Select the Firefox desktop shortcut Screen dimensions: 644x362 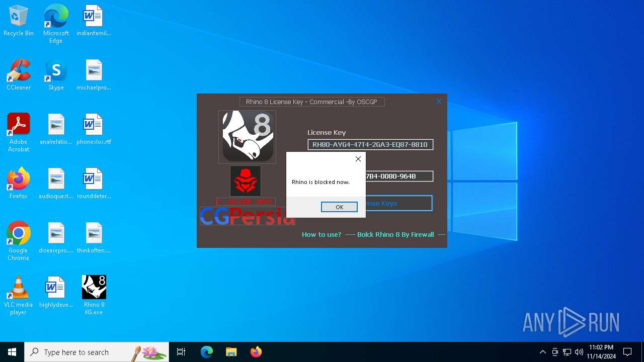19,184
